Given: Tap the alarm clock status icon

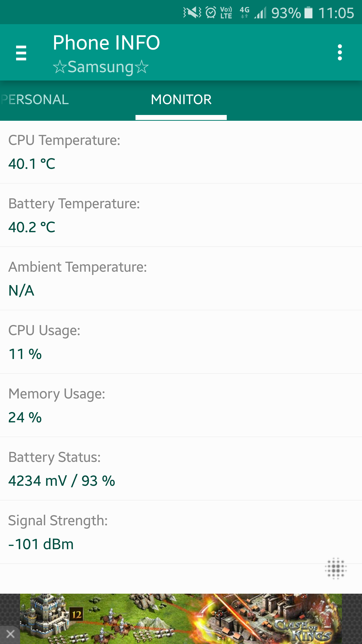Looking at the screenshot, I should [x=211, y=13].
